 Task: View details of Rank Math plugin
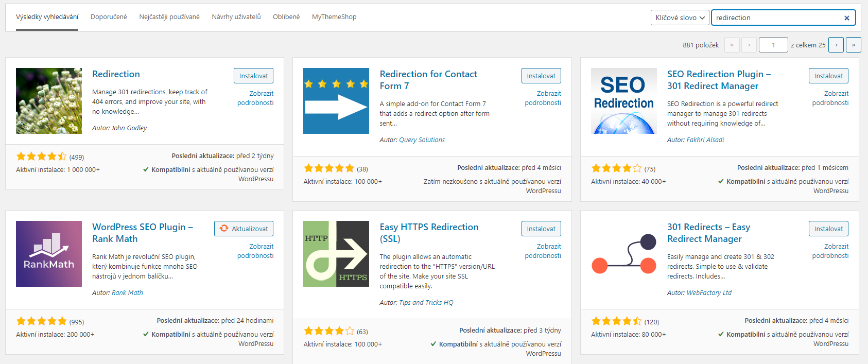[255, 251]
